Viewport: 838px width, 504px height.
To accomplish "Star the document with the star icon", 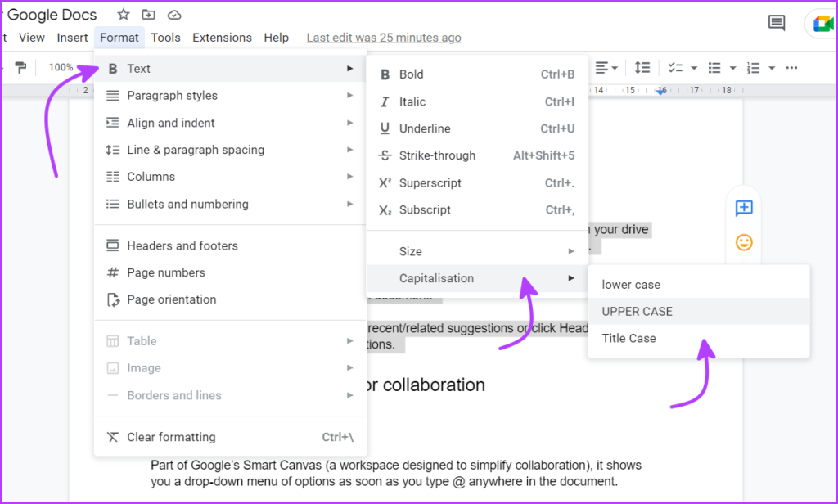I will click(x=124, y=15).
